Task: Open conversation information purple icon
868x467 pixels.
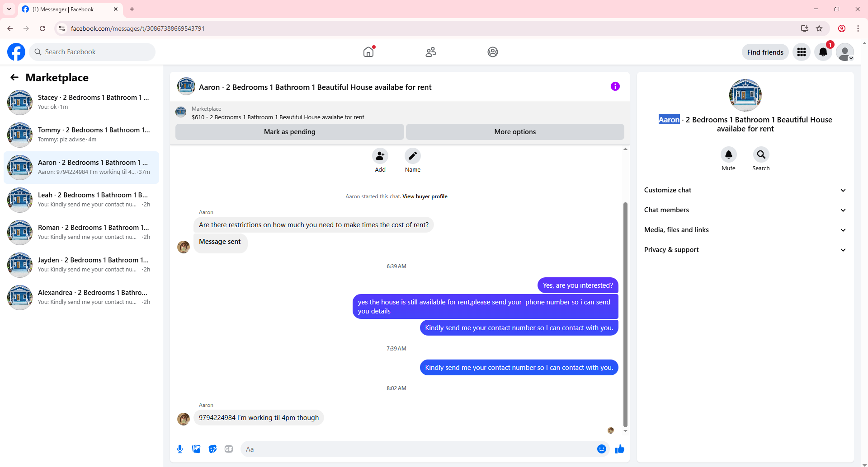Action: (x=615, y=86)
